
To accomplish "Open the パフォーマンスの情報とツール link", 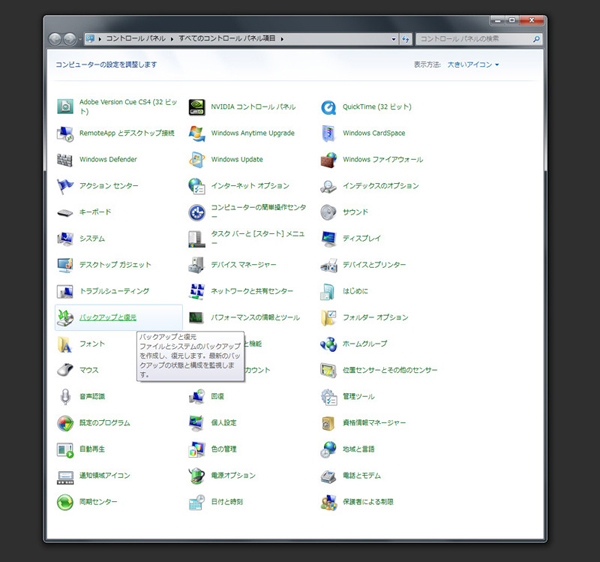I will point(255,318).
